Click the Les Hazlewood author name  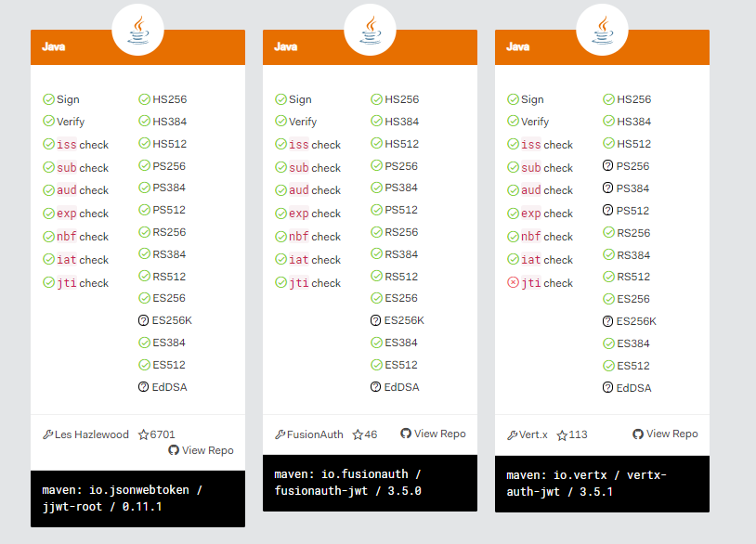[x=92, y=434]
